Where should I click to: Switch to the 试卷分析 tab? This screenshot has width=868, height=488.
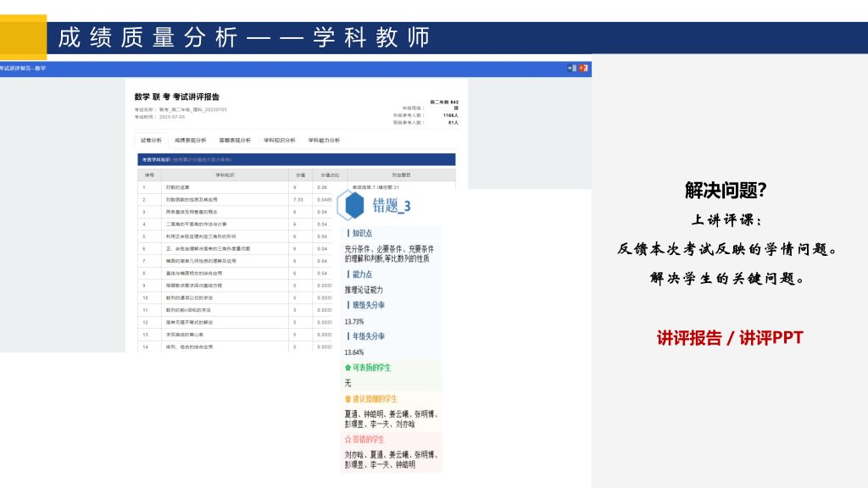click(x=150, y=140)
